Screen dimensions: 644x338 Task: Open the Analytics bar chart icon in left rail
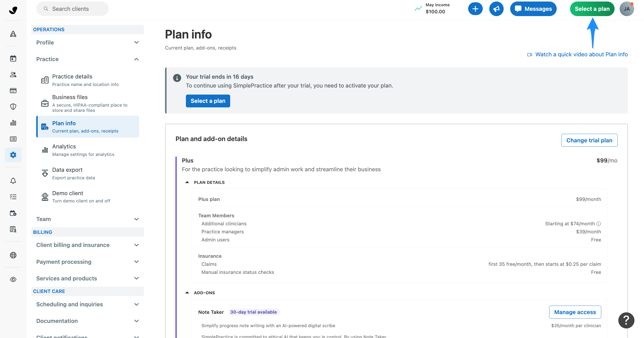[x=13, y=123]
